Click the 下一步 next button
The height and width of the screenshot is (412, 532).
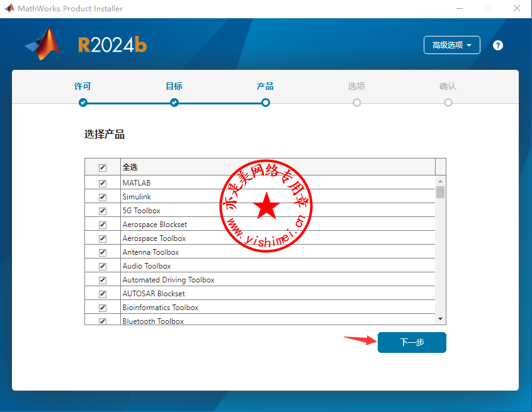click(412, 342)
